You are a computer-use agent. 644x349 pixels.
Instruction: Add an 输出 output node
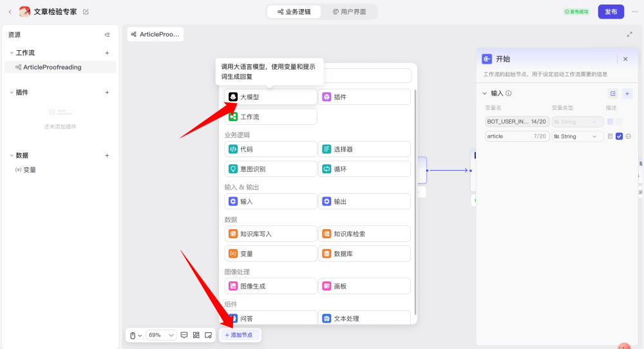(x=365, y=201)
